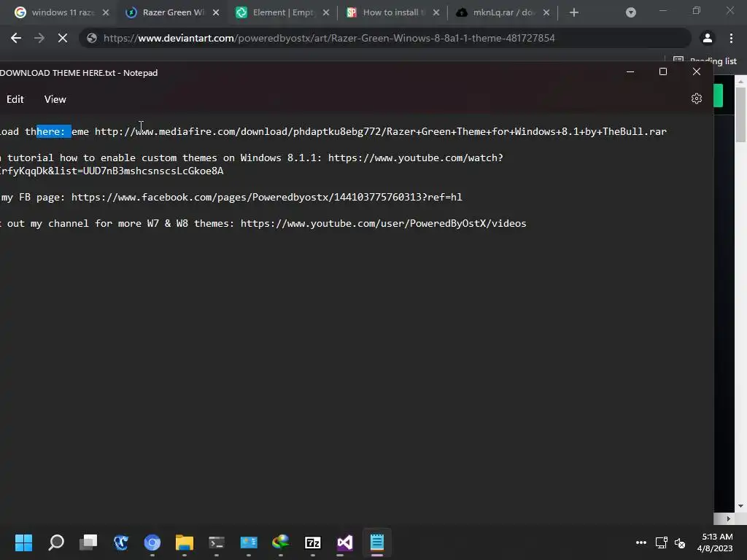Show hidden system tray icons
The height and width of the screenshot is (560, 747).
click(641, 542)
